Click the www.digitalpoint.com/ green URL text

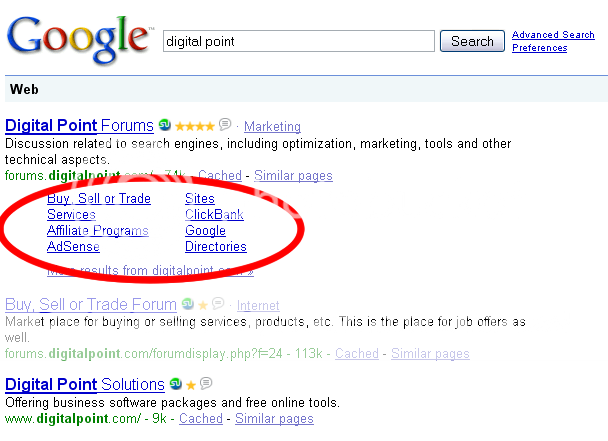tap(73, 419)
